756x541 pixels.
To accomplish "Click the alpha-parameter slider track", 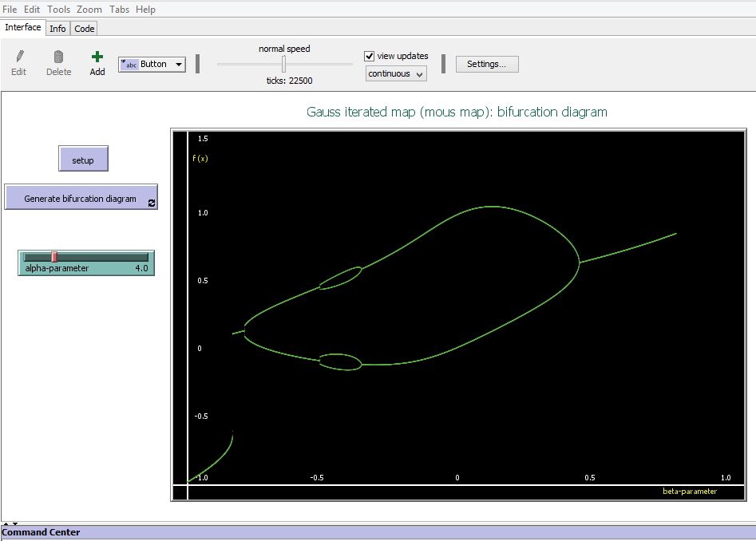I will click(x=96, y=257).
